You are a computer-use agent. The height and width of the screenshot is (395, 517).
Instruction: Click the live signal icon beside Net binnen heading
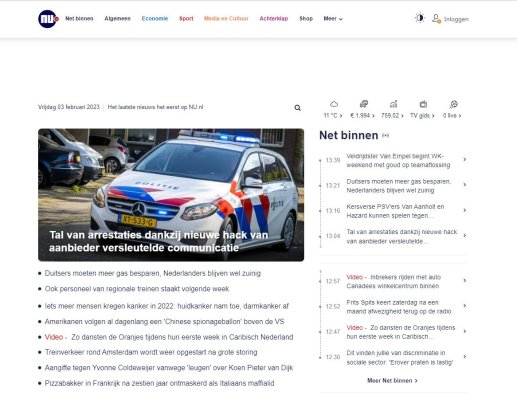pyautogui.click(x=386, y=135)
